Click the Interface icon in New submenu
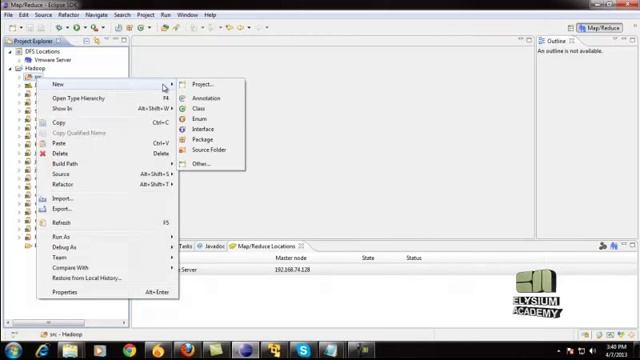640x360 pixels. [x=182, y=129]
